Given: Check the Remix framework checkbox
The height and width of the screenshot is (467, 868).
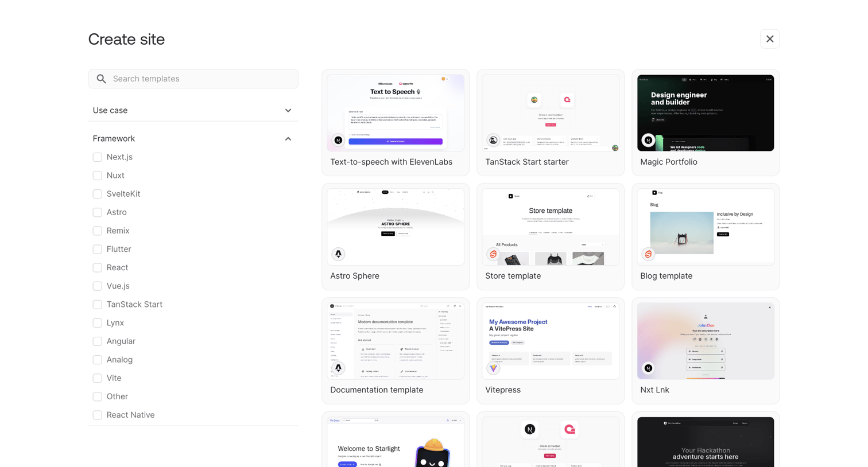Looking at the screenshot, I should pos(98,231).
